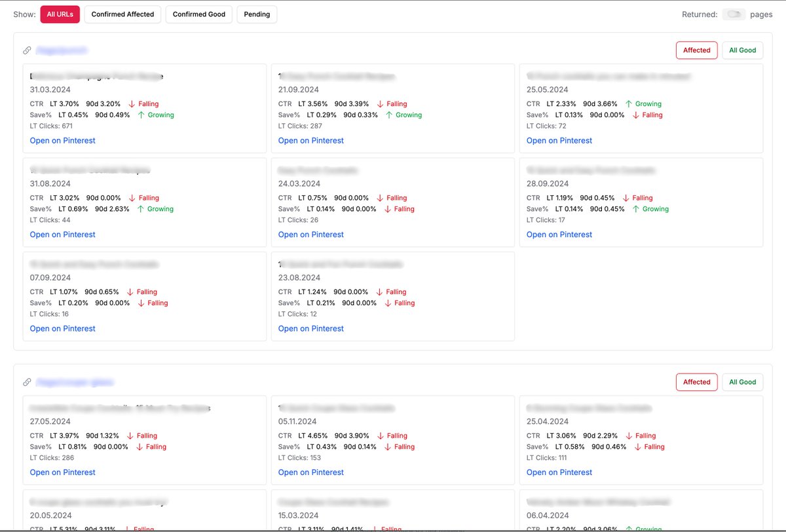The width and height of the screenshot is (786, 532).
Task: Mark group with 27.05.2024 card as All Good
Action: click(743, 382)
